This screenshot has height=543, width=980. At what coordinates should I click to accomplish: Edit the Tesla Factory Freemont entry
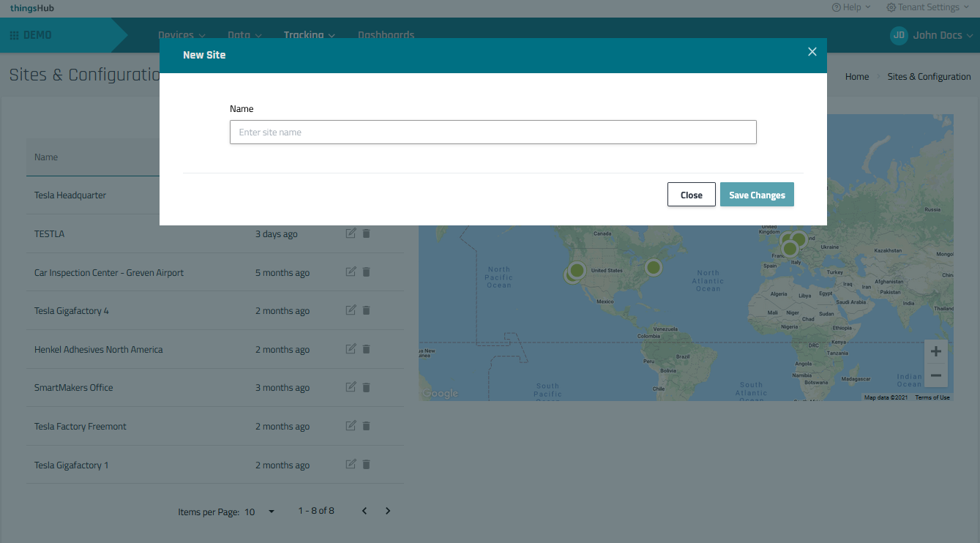[351, 426]
